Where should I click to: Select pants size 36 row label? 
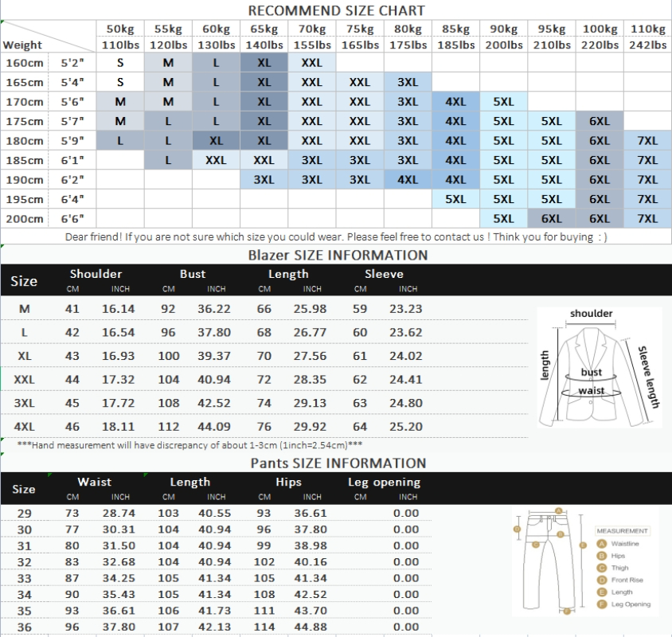point(25,627)
